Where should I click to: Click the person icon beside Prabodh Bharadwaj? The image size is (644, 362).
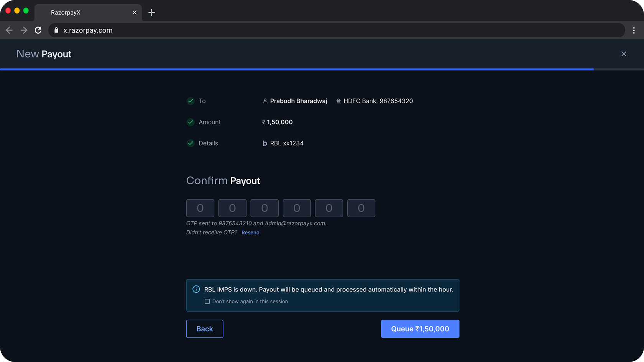[265, 101]
